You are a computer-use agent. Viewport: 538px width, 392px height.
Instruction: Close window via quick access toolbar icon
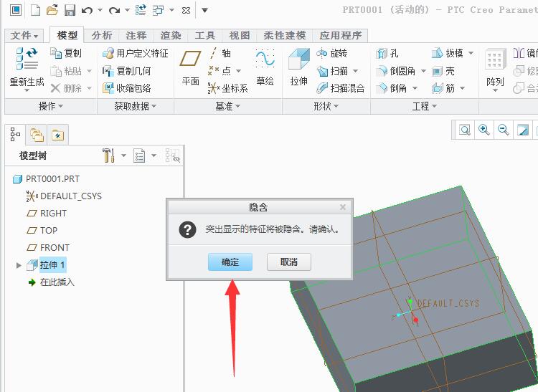point(186,10)
